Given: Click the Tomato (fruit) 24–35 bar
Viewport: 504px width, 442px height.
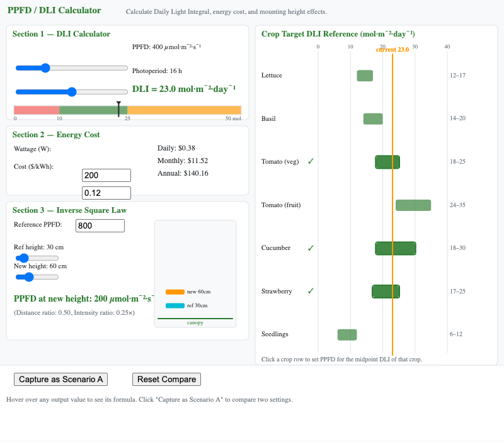Looking at the screenshot, I should coord(413,205).
